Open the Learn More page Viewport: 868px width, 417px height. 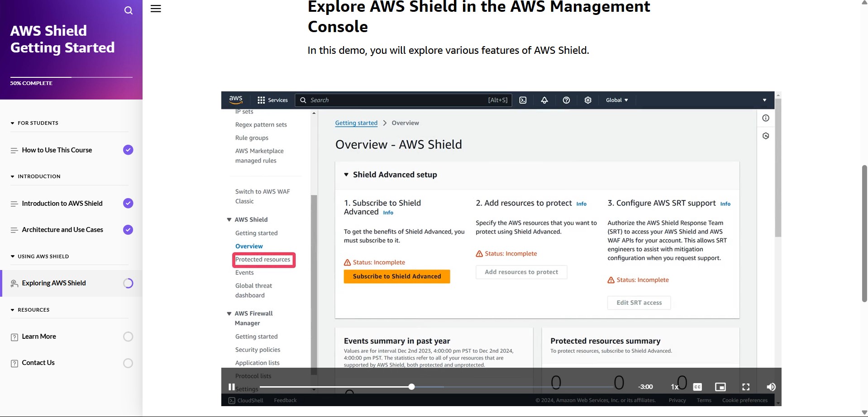coord(39,336)
